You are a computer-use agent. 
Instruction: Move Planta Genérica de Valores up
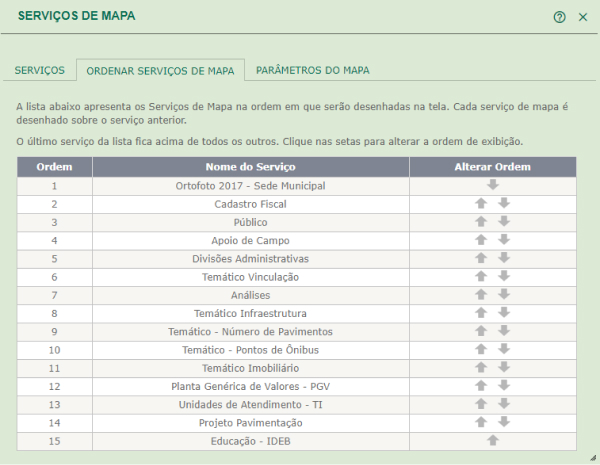click(x=481, y=385)
